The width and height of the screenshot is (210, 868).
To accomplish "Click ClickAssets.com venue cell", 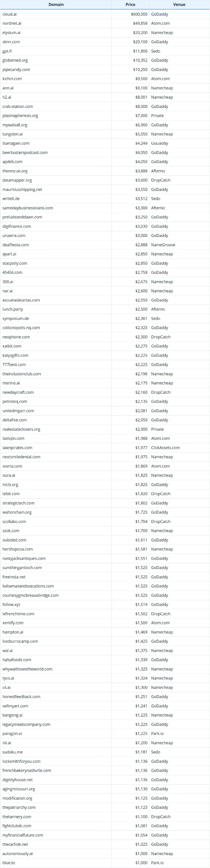I will tap(165, 448).
